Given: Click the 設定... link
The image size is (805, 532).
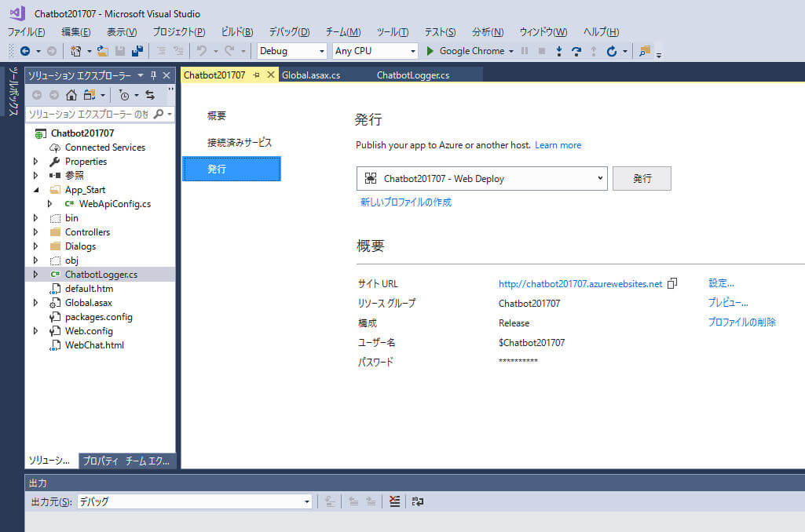Looking at the screenshot, I should (721, 283).
